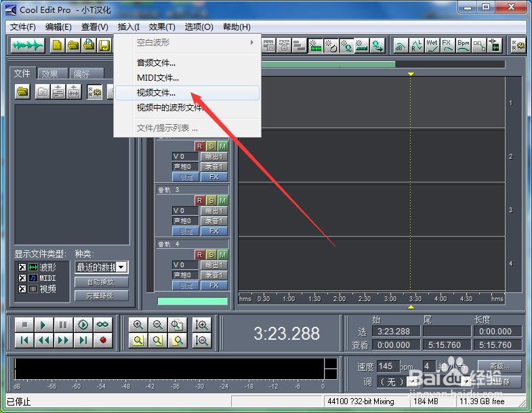The width and height of the screenshot is (532, 413).
Task: Click the New session toolbar icon
Action: click(x=58, y=45)
